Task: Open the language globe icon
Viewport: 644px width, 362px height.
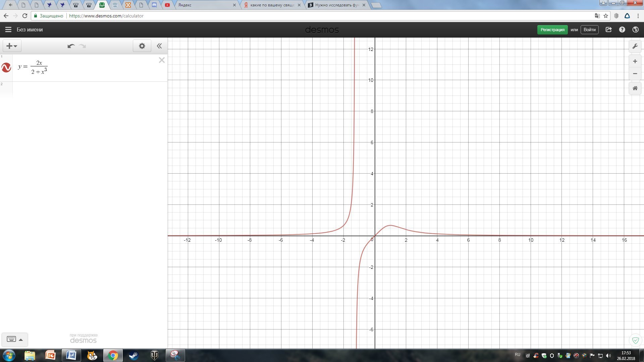Action: point(635,29)
